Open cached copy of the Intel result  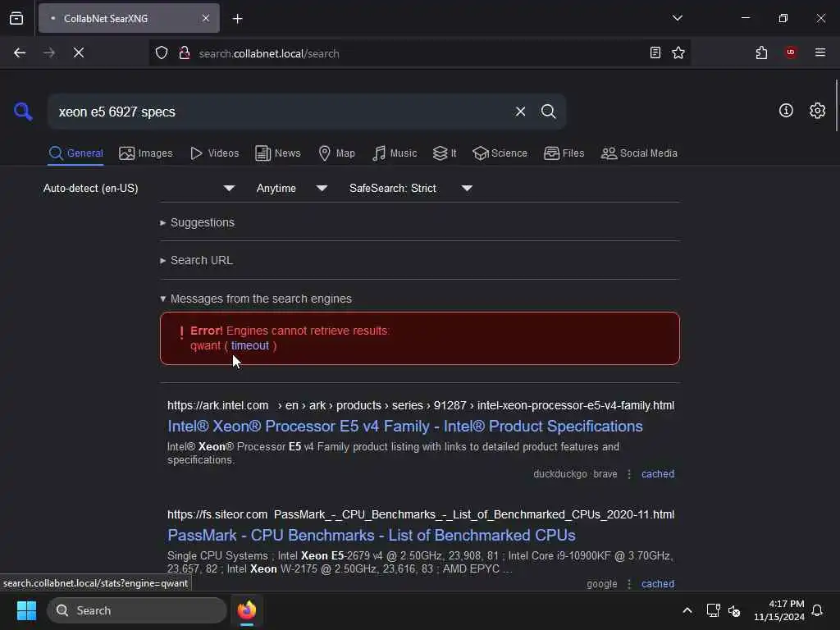pyautogui.click(x=658, y=474)
